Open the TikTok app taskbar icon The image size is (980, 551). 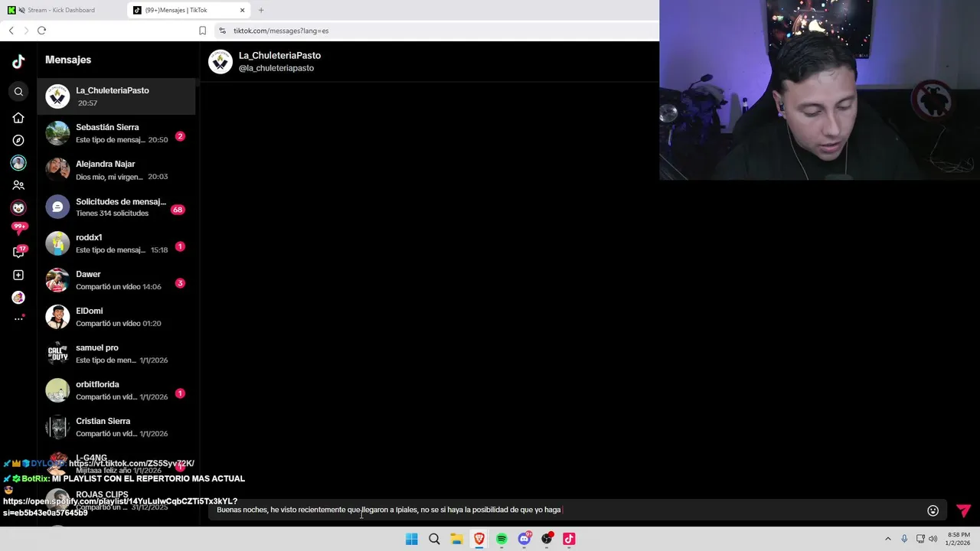click(569, 539)
